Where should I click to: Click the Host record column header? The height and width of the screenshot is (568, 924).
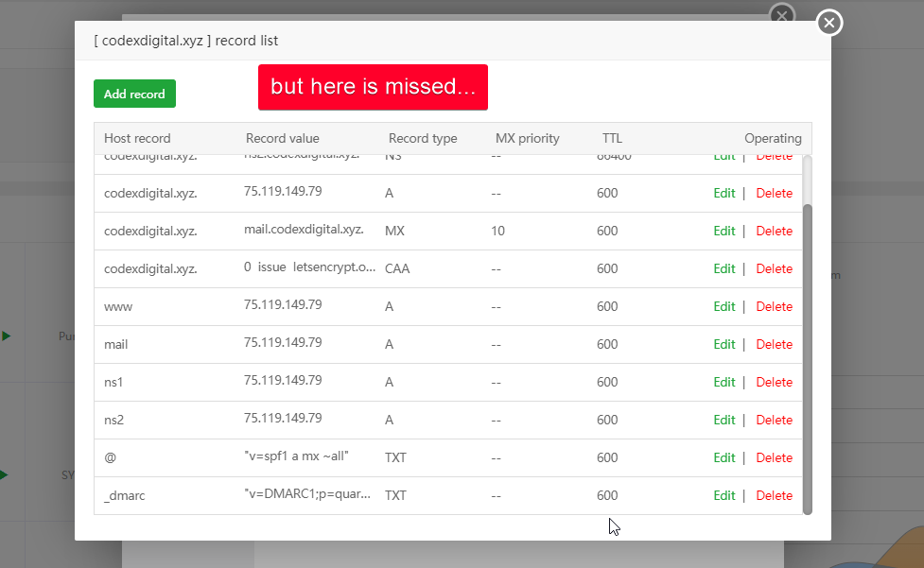[x=137, y=138]
